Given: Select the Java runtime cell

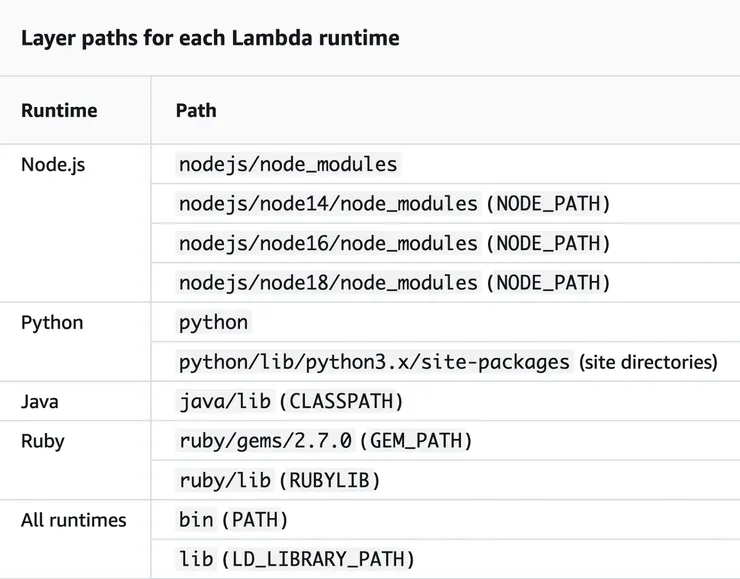Looking at the screenshot, I should pyautogui.click(x=40, y=402).
